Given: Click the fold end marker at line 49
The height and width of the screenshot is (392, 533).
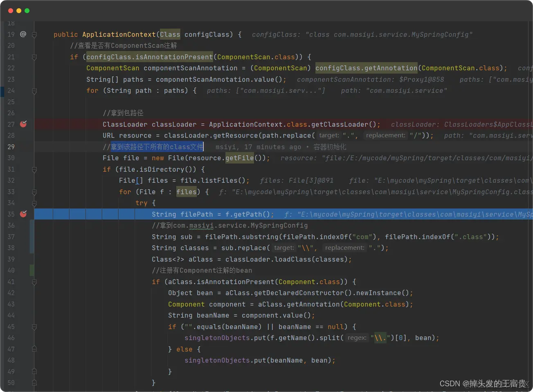Looking at the screenshot, I should 34,372.
